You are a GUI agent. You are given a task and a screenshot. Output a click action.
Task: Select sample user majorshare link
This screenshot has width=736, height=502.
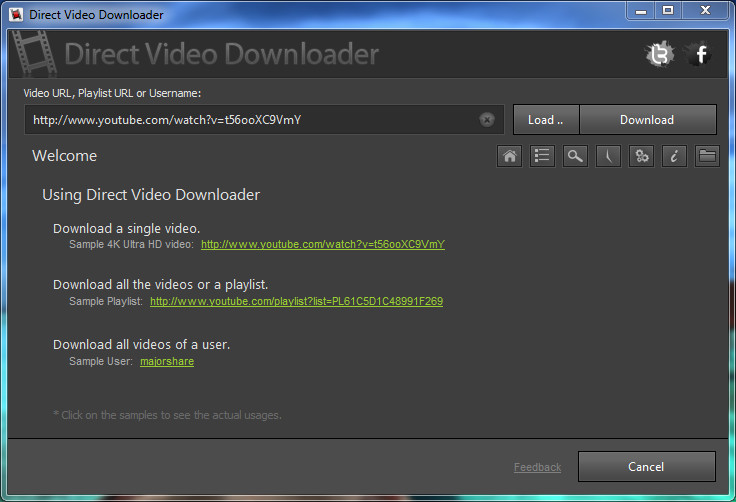[x=167, y=361]
